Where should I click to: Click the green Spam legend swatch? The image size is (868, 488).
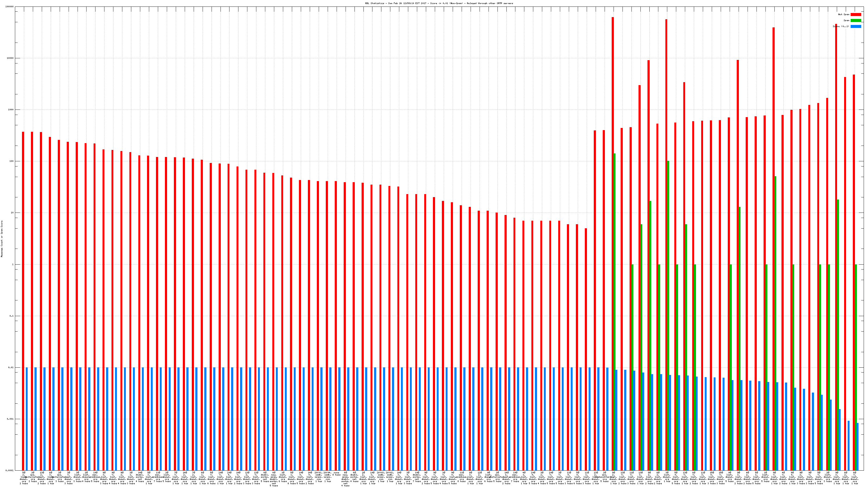pyautogui.click(x=856, y=21)
